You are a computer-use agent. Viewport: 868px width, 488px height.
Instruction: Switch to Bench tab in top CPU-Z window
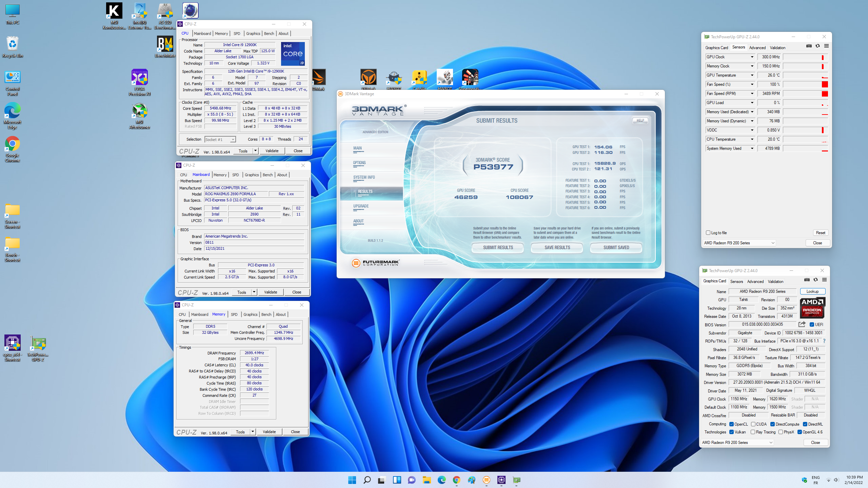269,34
